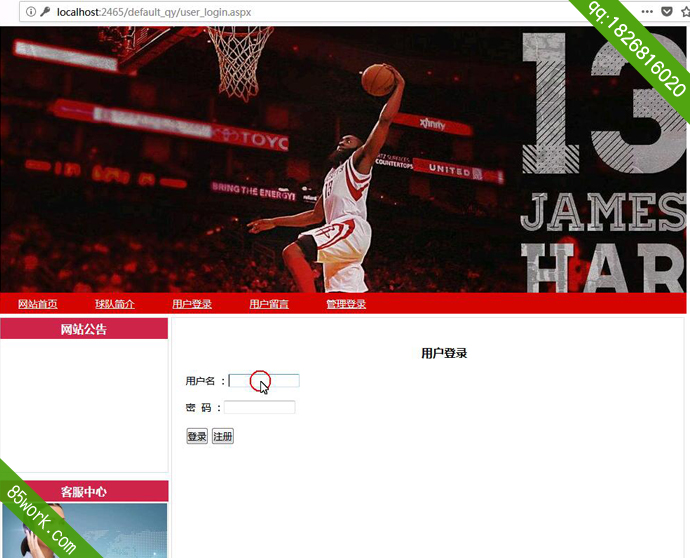Click the 客服中心 sidebar header
The height and width of the screenshot is (558, 690).
click(x=84, y=492)
